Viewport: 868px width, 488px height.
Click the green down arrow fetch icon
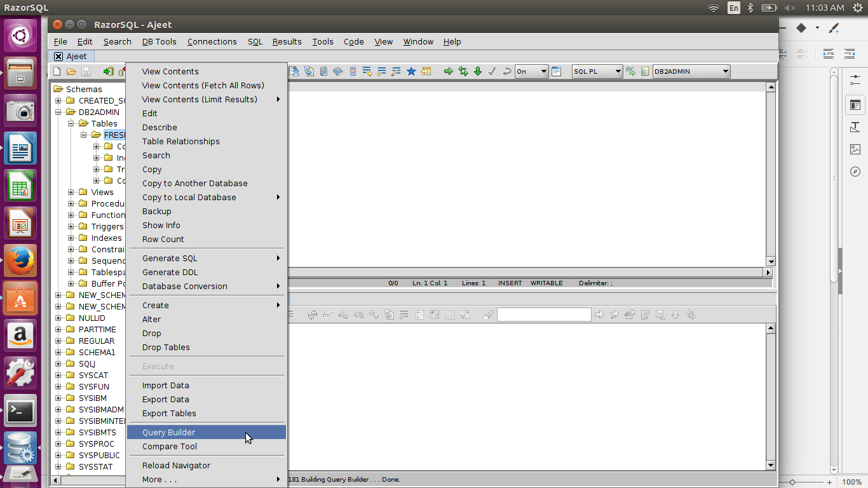click(x=478, y=72)
